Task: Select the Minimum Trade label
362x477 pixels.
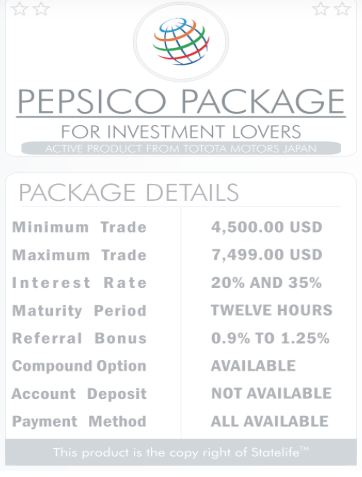Action: [x=79, y=227]
